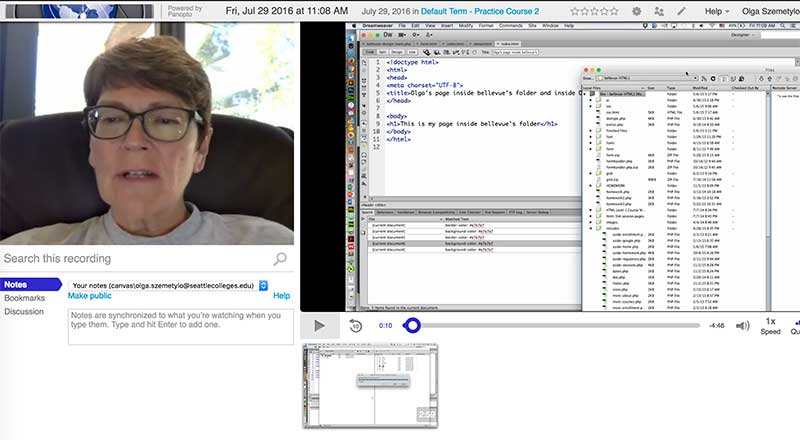Switch to the Discussion tab
This screenshot has width=800, height=440.
pos(24,311)
